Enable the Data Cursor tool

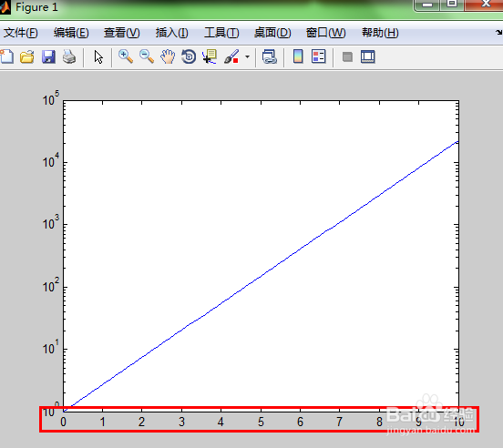(210, 56)
